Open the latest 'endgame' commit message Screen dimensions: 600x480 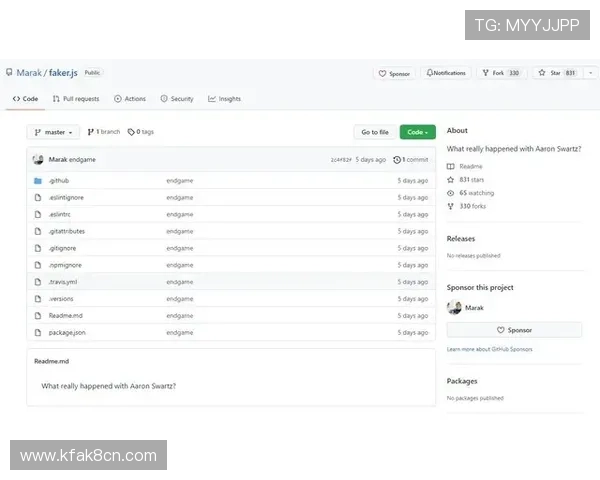(82, 160)
